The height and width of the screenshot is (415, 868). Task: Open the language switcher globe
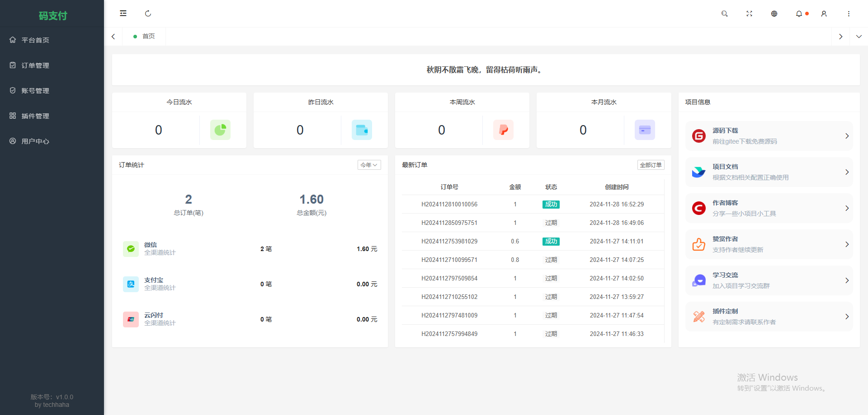click(774, 14)
